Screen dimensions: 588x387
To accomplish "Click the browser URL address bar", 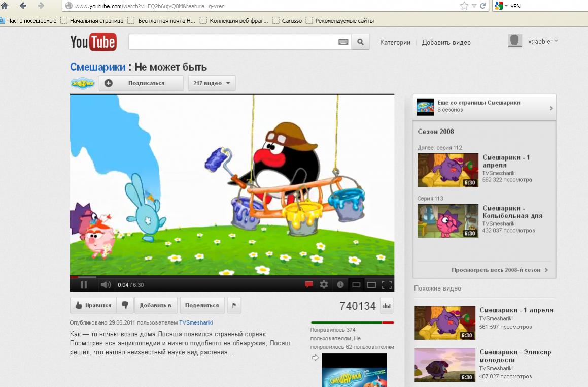I will 262,6.
